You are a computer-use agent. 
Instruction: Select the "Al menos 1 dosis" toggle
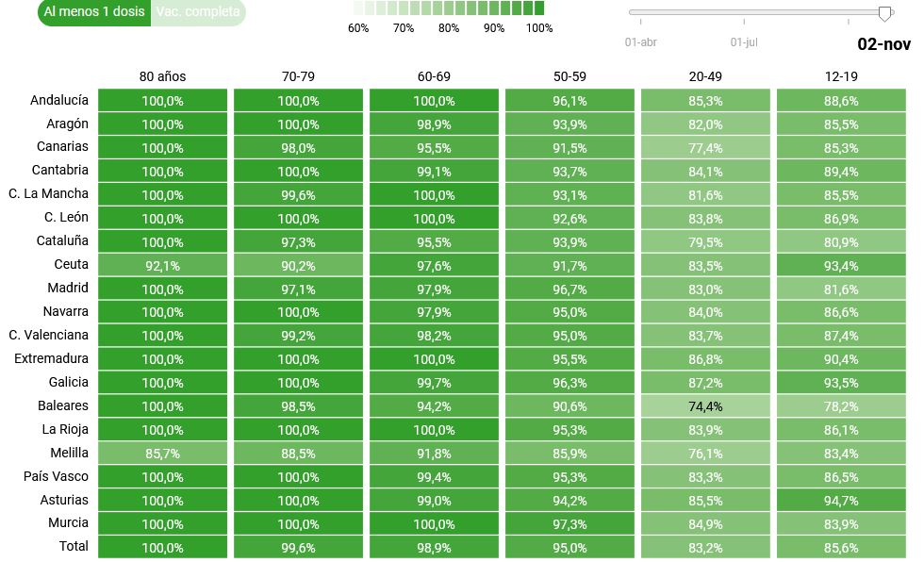tap(94, 12)
